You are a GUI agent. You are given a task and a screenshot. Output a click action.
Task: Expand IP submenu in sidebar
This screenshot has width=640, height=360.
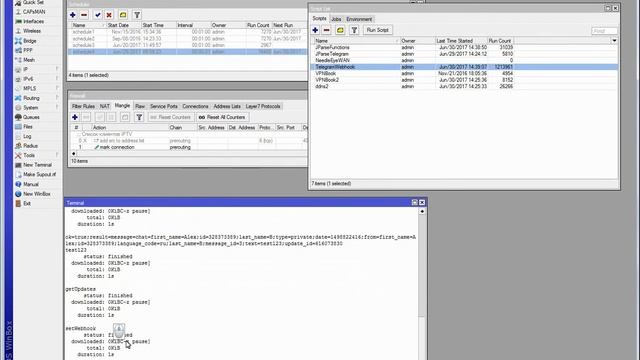[x=37, y=69]
